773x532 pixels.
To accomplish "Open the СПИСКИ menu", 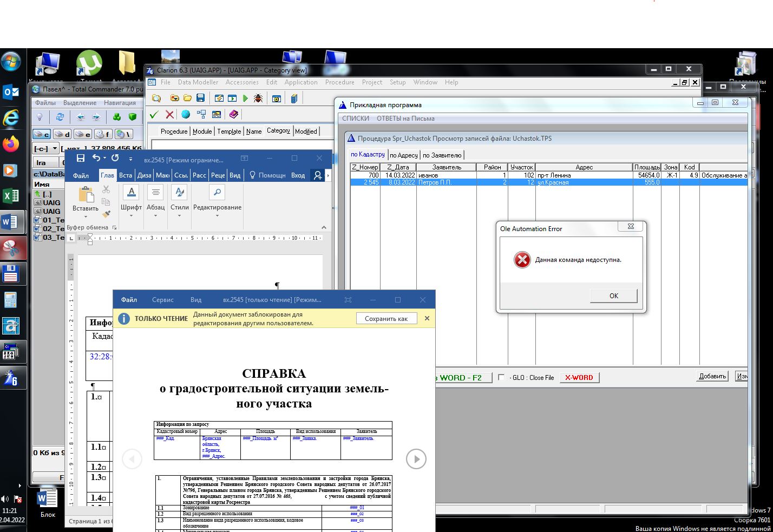I will [356, 119].
